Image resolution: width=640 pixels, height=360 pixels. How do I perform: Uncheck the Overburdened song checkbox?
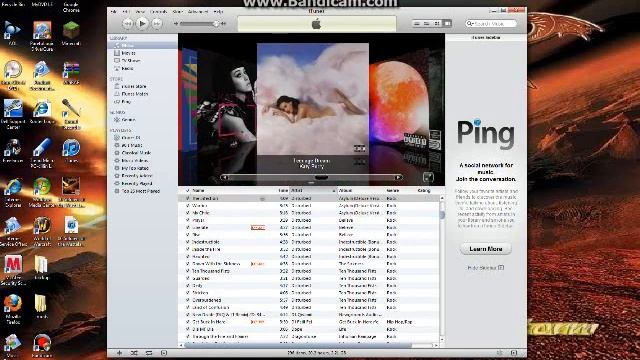pyautogui.click(x=188, y=300)
